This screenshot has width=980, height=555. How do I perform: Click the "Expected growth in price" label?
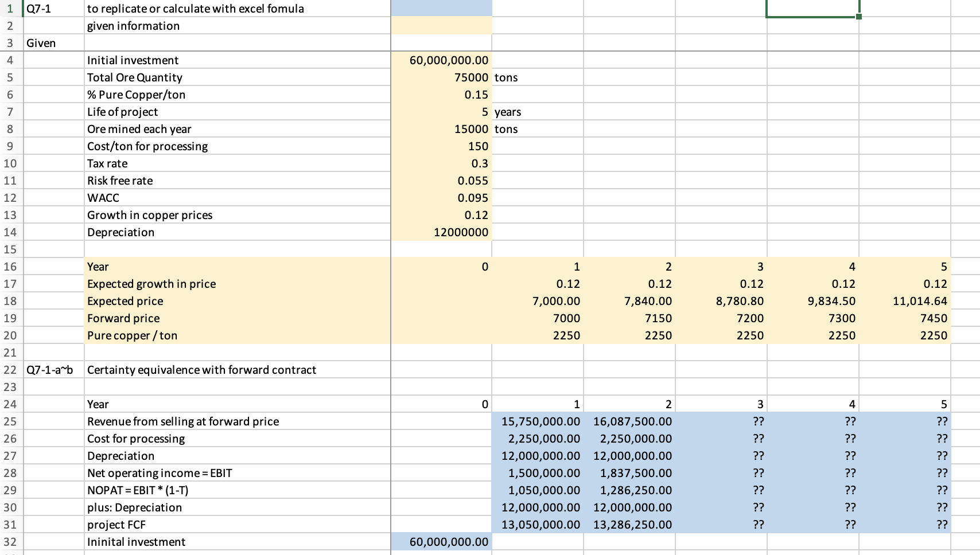tap(151, 284)
